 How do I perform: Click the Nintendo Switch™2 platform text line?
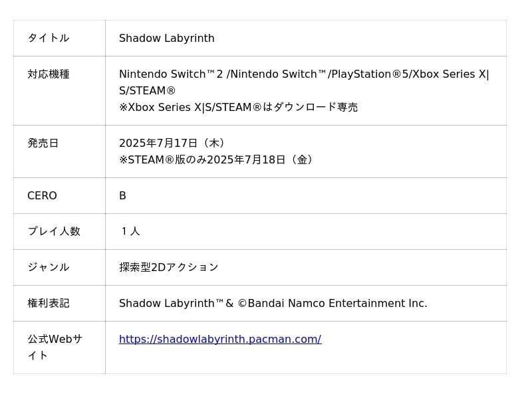point(304,74)
